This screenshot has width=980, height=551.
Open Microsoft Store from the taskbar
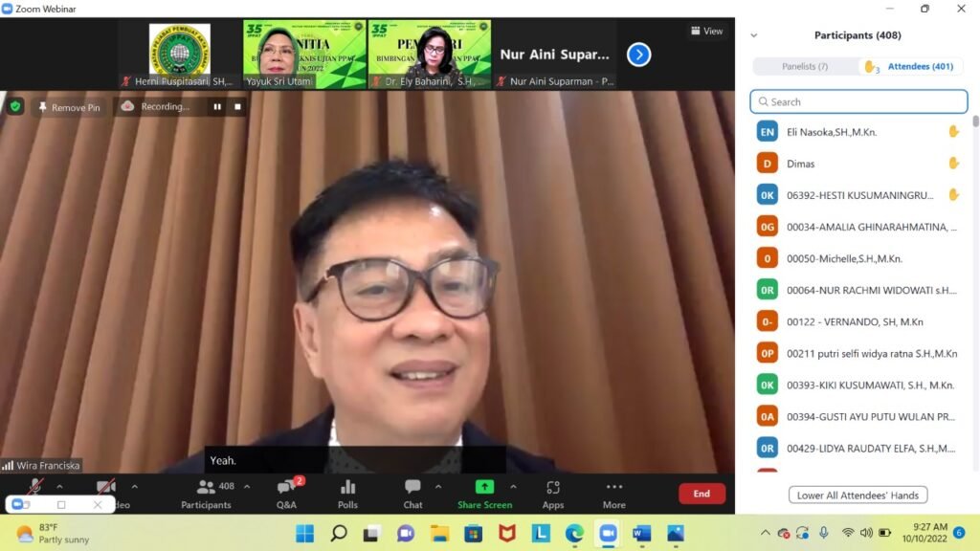click(x=473, y=534)
